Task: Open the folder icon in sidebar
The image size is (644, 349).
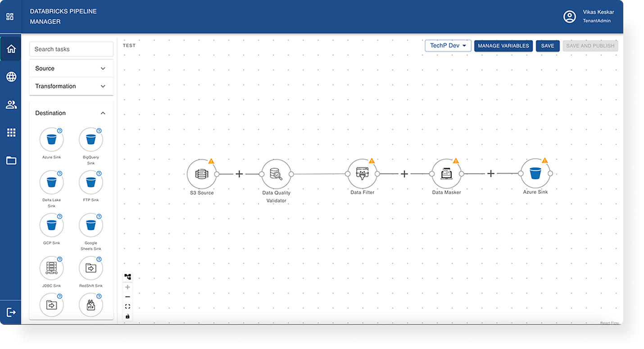Action: (x=11, y=161)
